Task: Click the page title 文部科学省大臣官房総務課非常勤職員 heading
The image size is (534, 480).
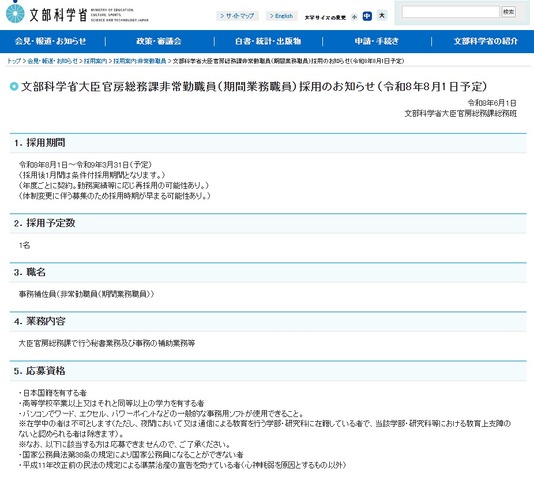Action: click(x=254, y=87)
